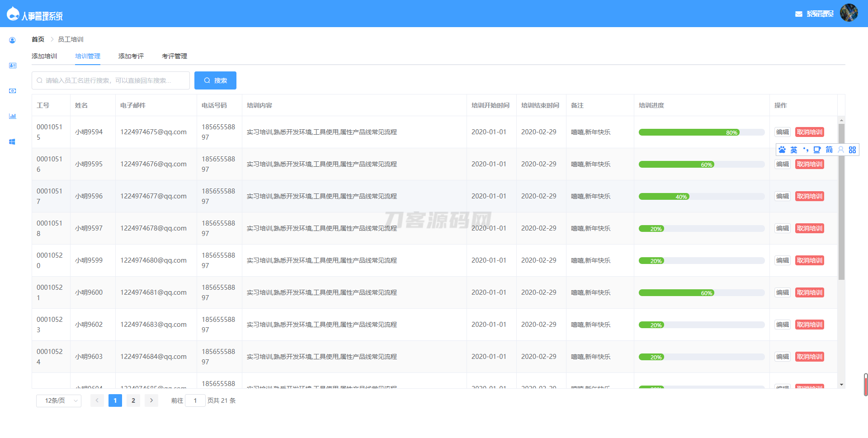Image resolution: width=868 pixels, height=438 pixels.
Task: Open the mail envelope icon in header
Action: click(798, 14)
